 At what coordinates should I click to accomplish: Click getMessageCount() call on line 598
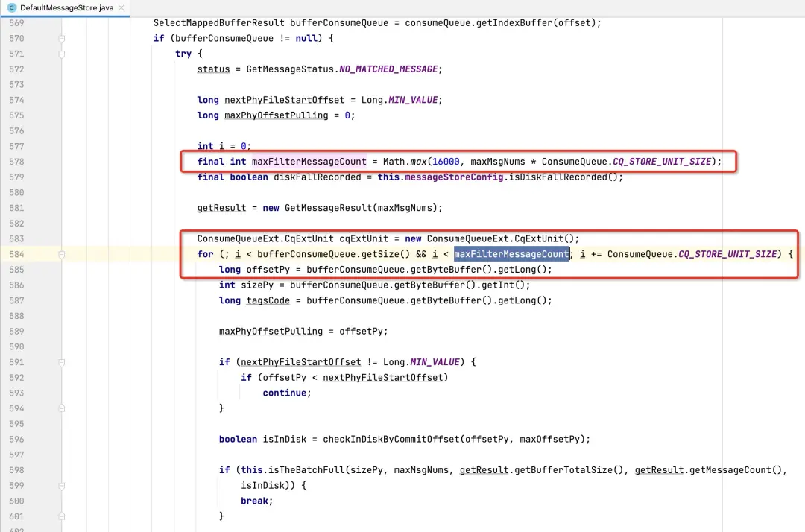tap(736, 470)
